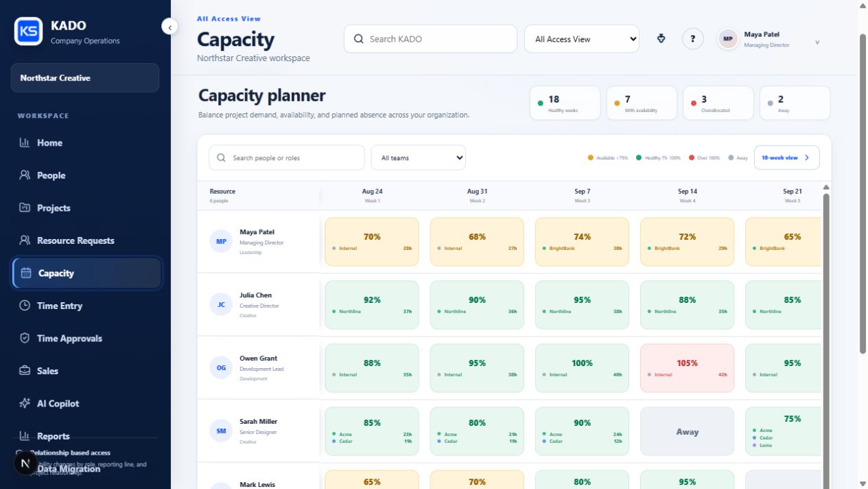Click Julia Chen's green 92% cell
Viewport: 868px width, 489px height.
tap(372, 305)
